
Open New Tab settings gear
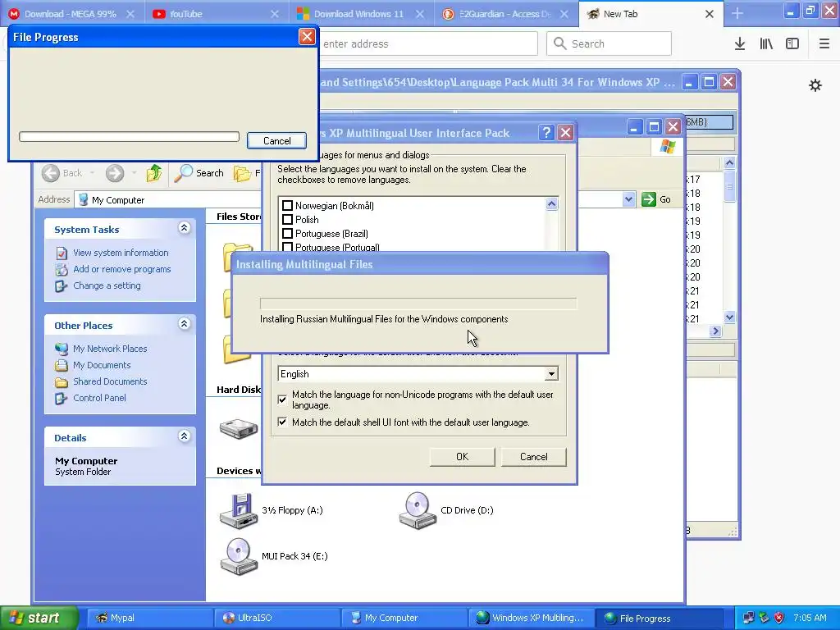tap(815, 85)
